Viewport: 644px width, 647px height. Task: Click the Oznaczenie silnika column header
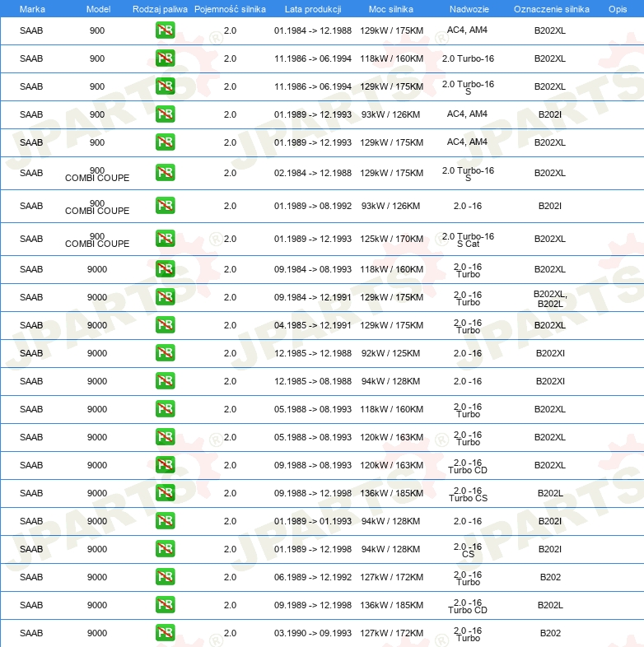[552, 9]
